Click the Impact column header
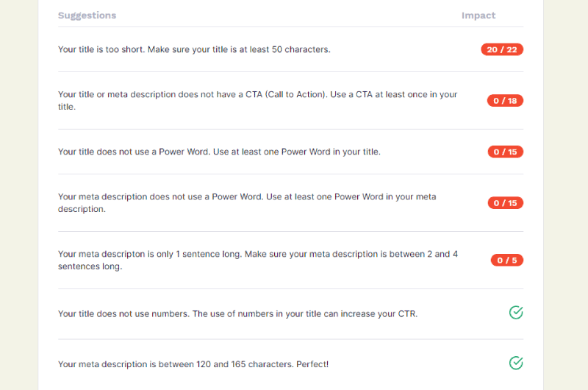The height and width of the screenshot is (390, 588). 478,15
